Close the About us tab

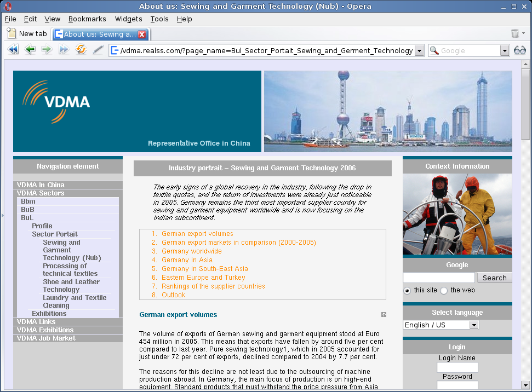[x=142, y=34]
